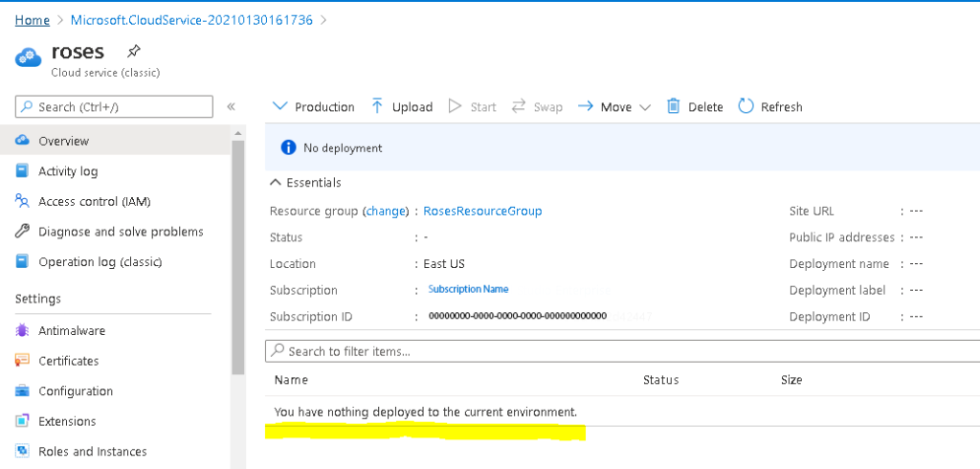Click the blue info icon in No deployment banner
Viewport: 980px width, 469px height.
(288, 147)
